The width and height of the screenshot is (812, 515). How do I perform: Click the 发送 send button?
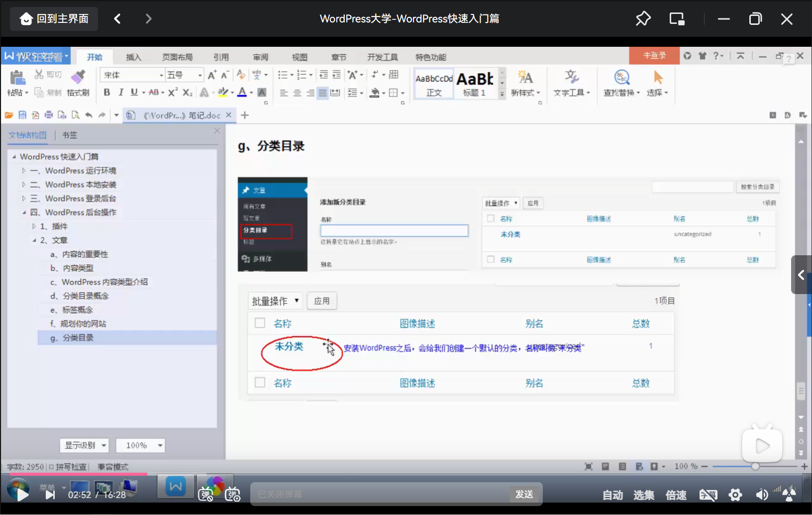[x=524, y=494]
